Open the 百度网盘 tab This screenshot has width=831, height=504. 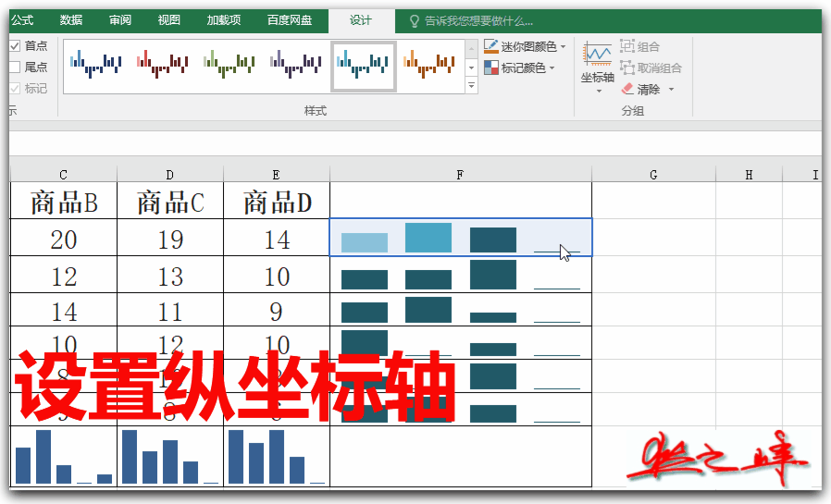click(x=290, y=20)
